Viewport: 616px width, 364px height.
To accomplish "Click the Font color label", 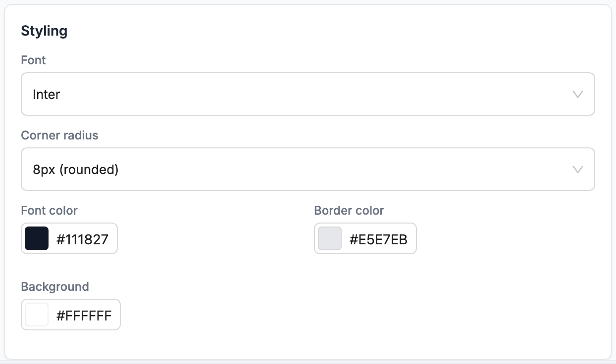I will 49,211.
